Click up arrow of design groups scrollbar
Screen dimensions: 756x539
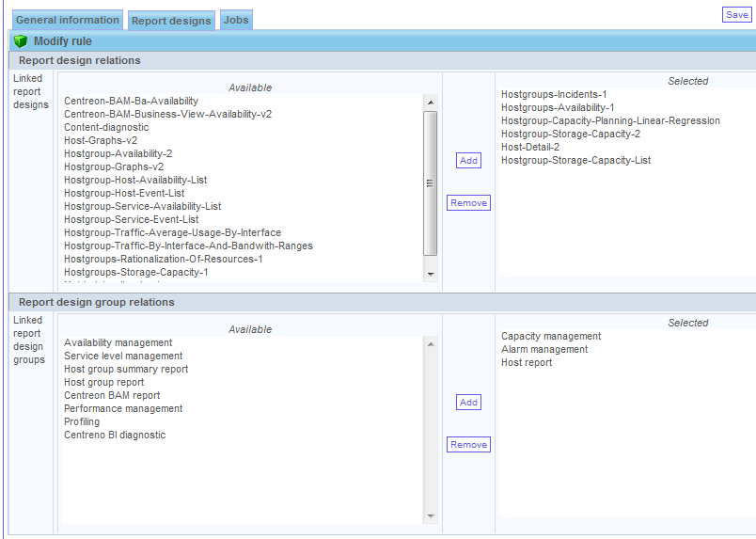tap(431, 344)
